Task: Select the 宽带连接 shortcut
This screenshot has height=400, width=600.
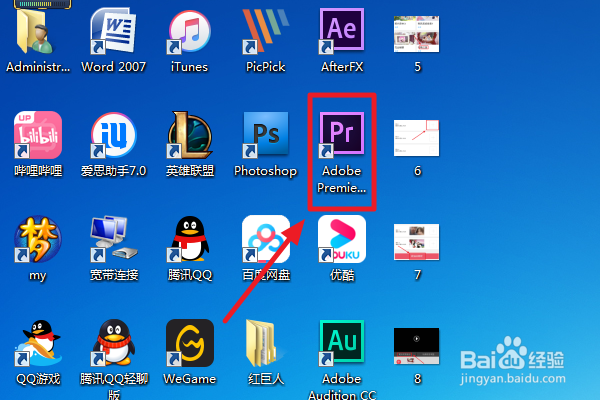Action: [113, 239]
